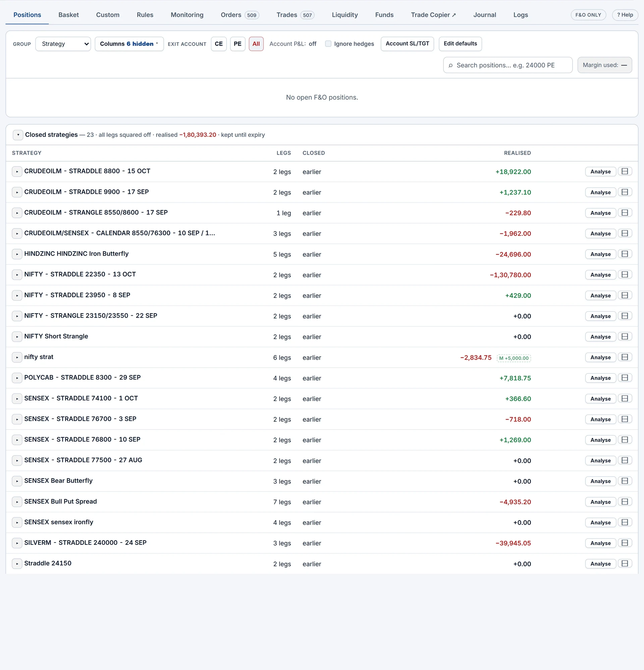Click layout icon in POLYCAB STRADDLE 8300 row
This screenshot has width=644, height=670.
click(x=625, y=378)
